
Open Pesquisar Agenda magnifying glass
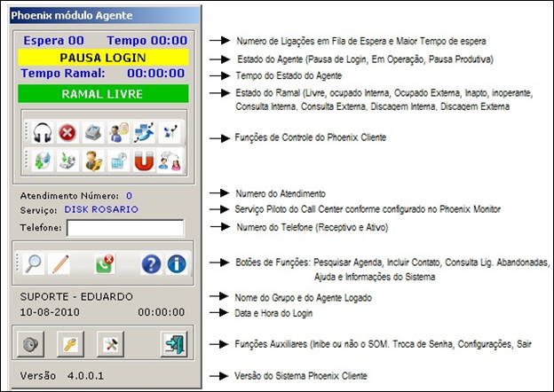(x=33, y=264)
